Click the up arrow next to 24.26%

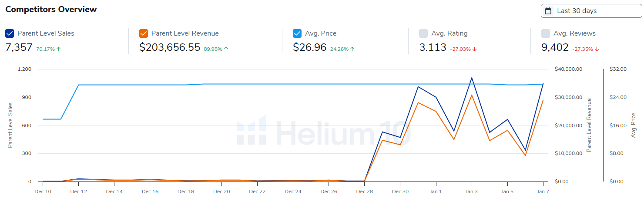coord(352,49)
